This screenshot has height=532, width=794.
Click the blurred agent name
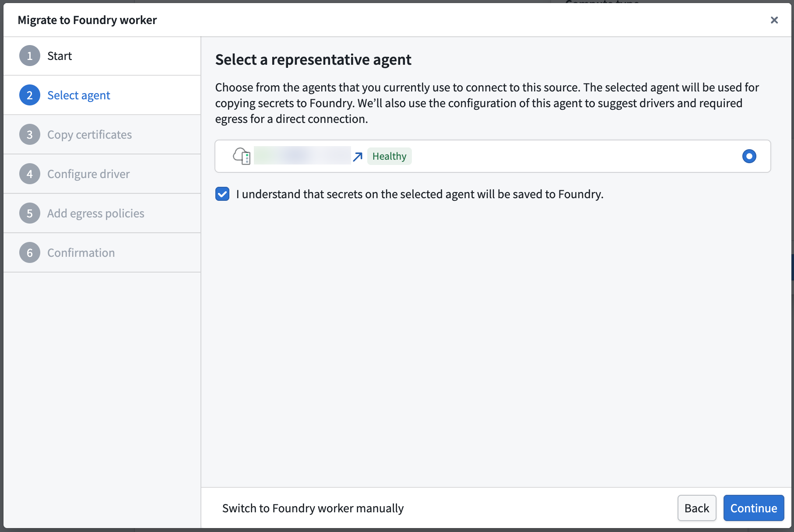click(x=302, y=155)
